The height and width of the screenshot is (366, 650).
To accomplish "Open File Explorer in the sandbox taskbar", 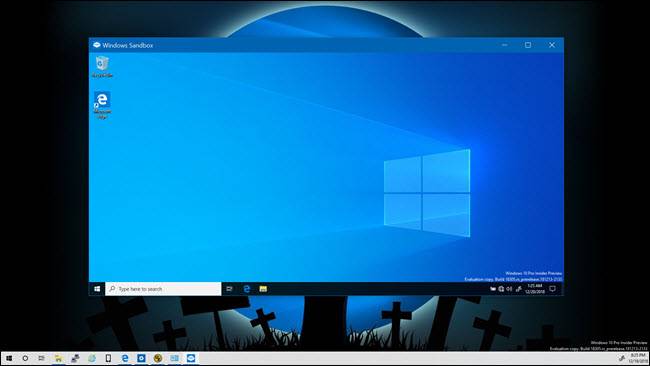I will tap(263, 289).
